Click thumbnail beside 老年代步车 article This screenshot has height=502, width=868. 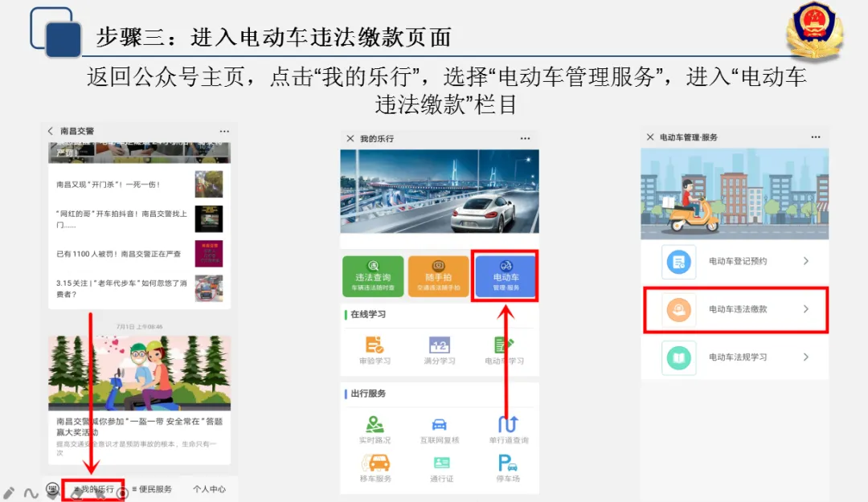pos(209,288)
